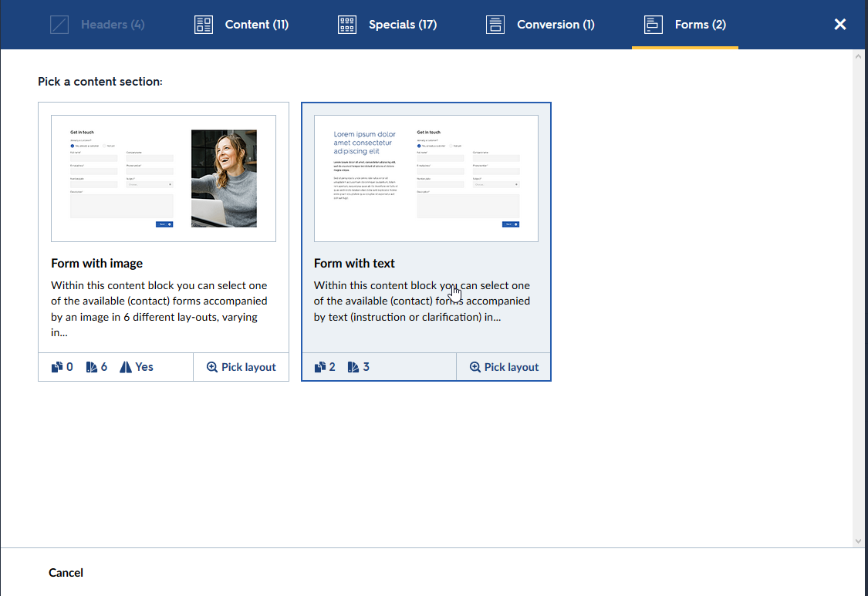Click the Specials tab grid icon
This screenshot has width=868, height=596.
coord(347,25)
